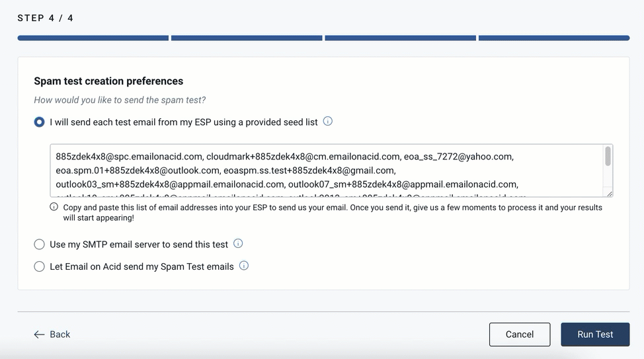Click the Use my SMTP email server label
This screenshot has height=359, width=644.
click(x=139, y=245)
